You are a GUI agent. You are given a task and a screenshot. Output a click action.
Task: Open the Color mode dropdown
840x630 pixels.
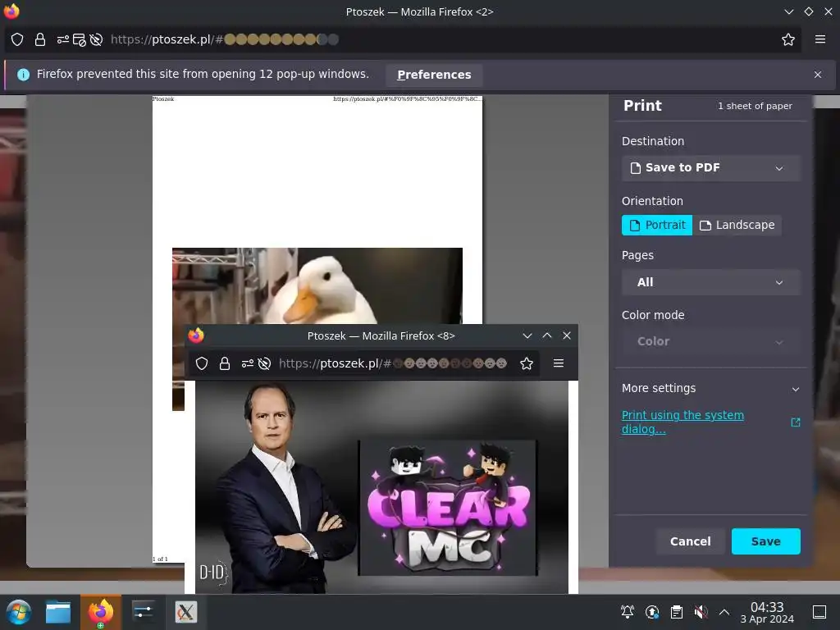coord(710,341)
